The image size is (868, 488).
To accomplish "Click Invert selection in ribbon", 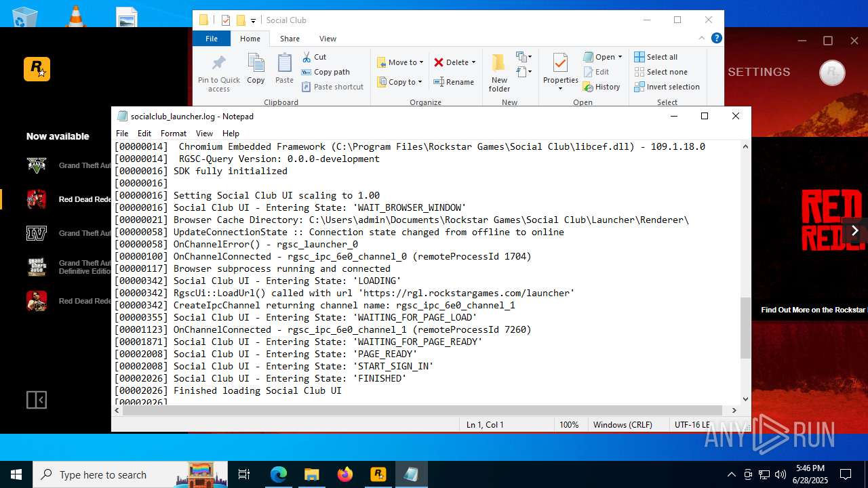I will tap(667, 87).
